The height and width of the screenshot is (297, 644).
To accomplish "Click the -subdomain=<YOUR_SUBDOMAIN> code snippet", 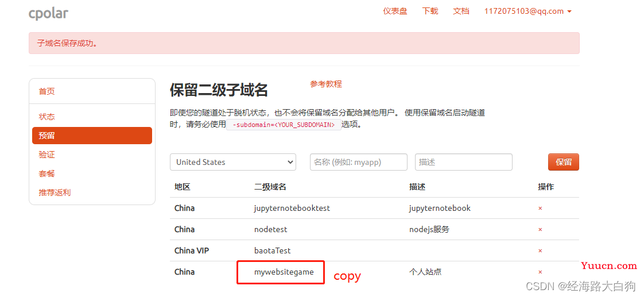I will pos(284,125).
